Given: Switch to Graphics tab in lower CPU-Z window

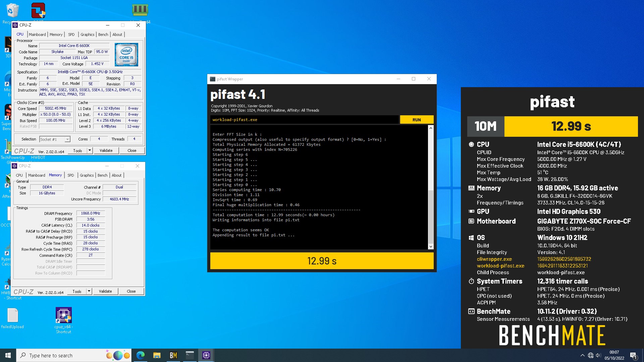Looking at the screenshot, I should pos(87,175).
